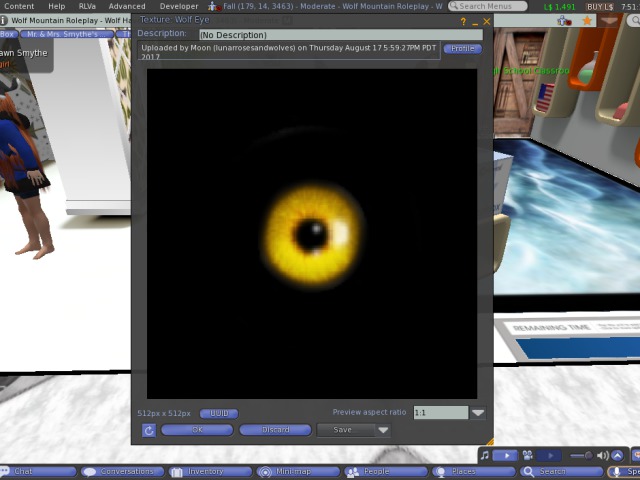Open the Help menu

pyautogui.click(x=56, y=6)
